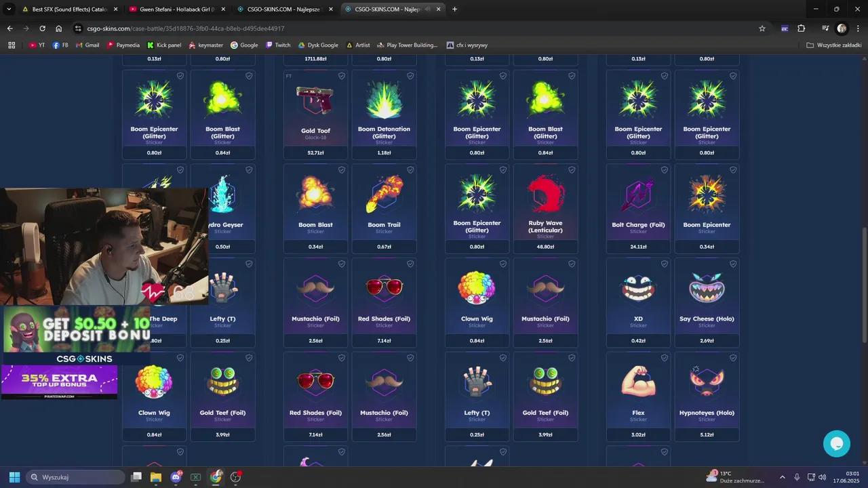The image size is (868, 488).
Task: Open the weather widget showing 13°C
Action: (735, 476)
